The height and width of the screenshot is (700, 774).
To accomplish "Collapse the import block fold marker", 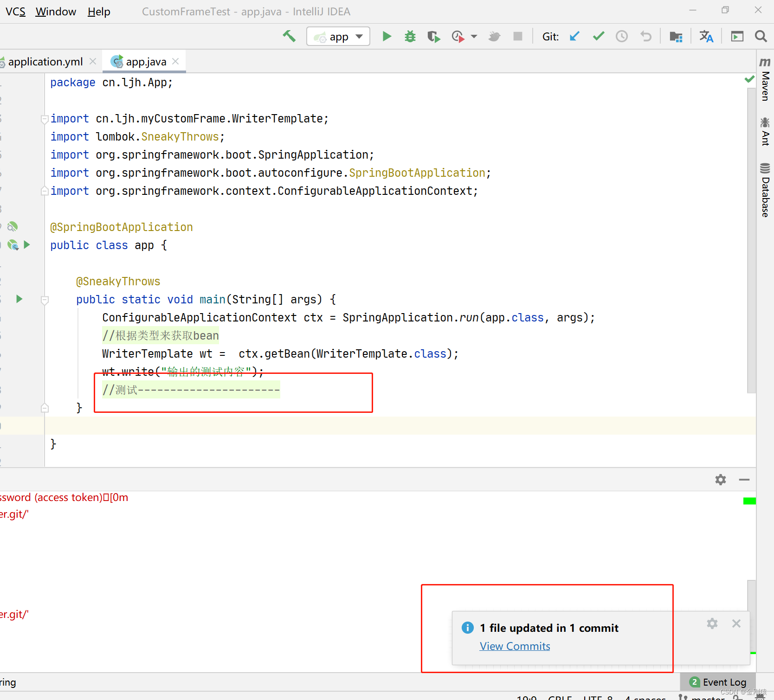I will pos(45,119).
